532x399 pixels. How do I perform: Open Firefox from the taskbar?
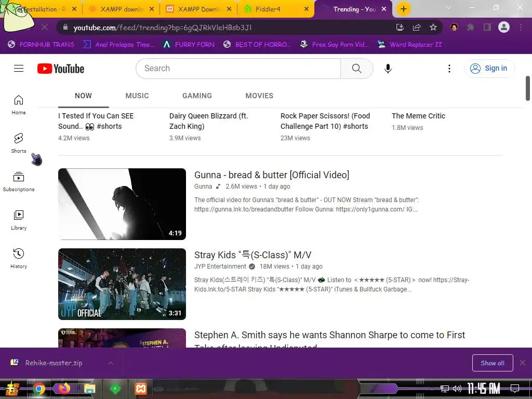click(64, 389)
